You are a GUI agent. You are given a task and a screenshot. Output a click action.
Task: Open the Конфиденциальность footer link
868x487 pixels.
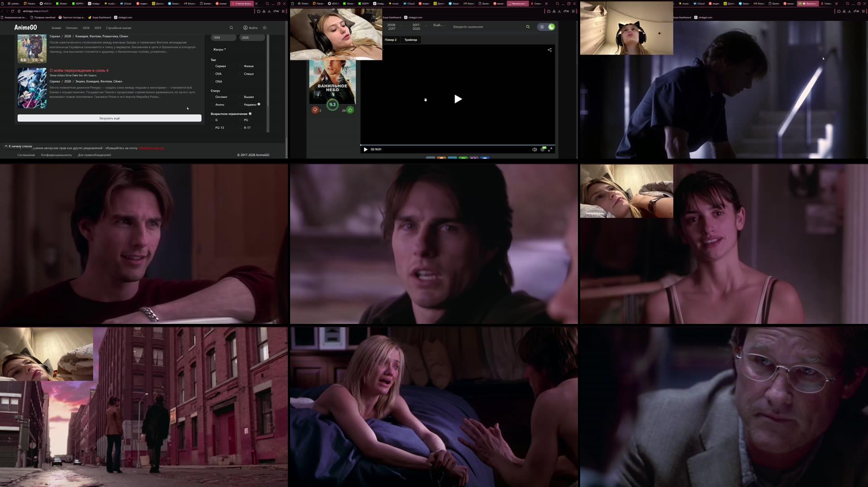coord(56,155)
